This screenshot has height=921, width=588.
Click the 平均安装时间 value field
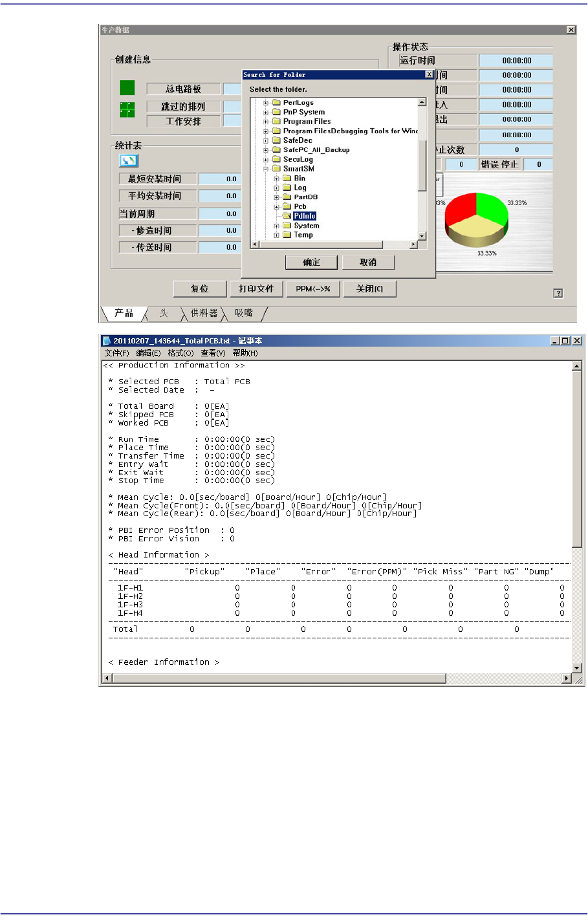219,195
